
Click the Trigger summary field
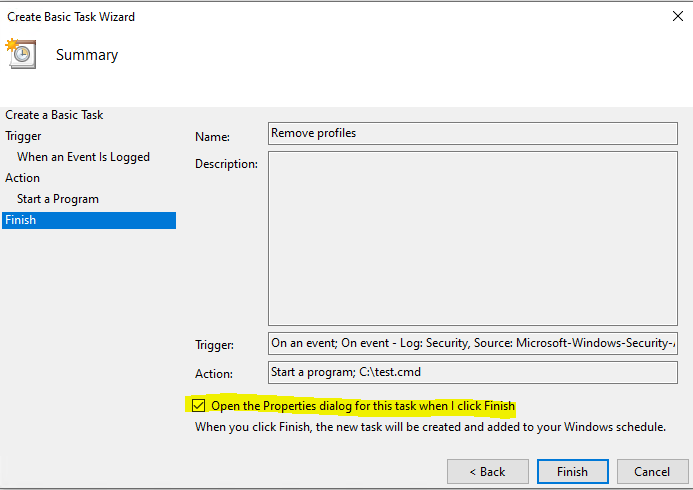[472, 343]
